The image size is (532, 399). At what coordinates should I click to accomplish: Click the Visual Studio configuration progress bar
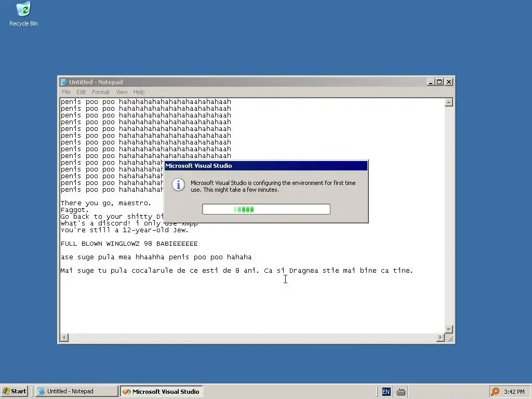(266, 209)
